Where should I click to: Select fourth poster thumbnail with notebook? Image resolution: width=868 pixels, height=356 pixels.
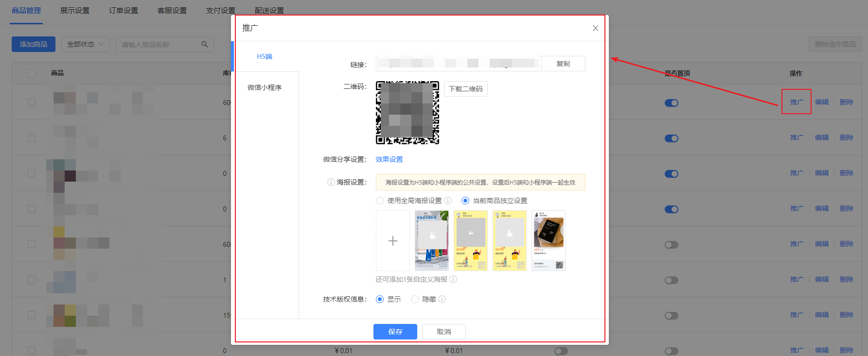[x=549, y=241]
